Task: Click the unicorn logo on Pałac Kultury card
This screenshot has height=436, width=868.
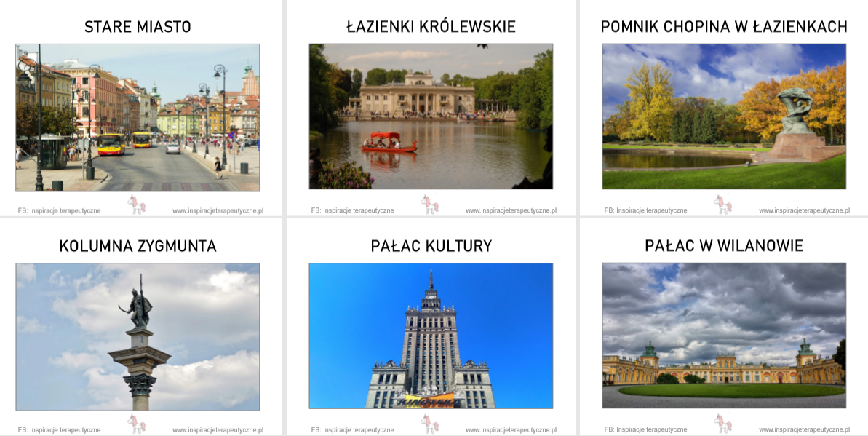Action: pos(429,424)
